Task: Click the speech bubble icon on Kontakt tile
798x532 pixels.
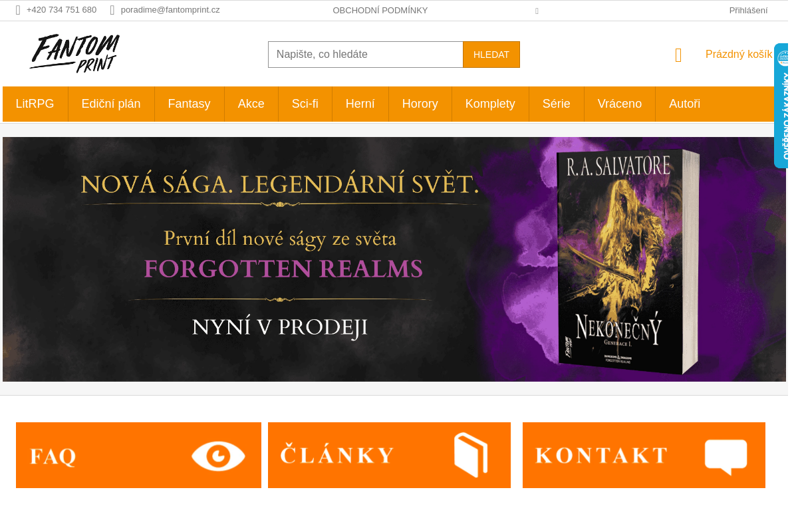Action: [x=726, y=457]
